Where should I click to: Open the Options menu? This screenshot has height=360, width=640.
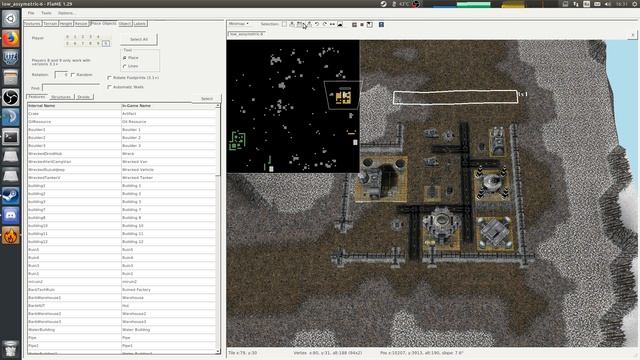coord(66,13)
